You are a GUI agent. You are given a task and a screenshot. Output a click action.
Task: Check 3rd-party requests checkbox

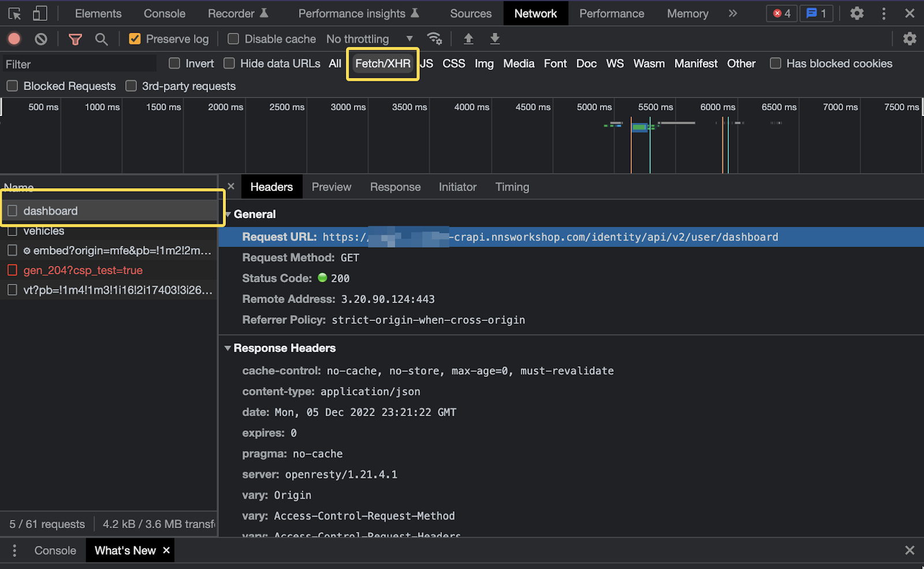(131, 86)
